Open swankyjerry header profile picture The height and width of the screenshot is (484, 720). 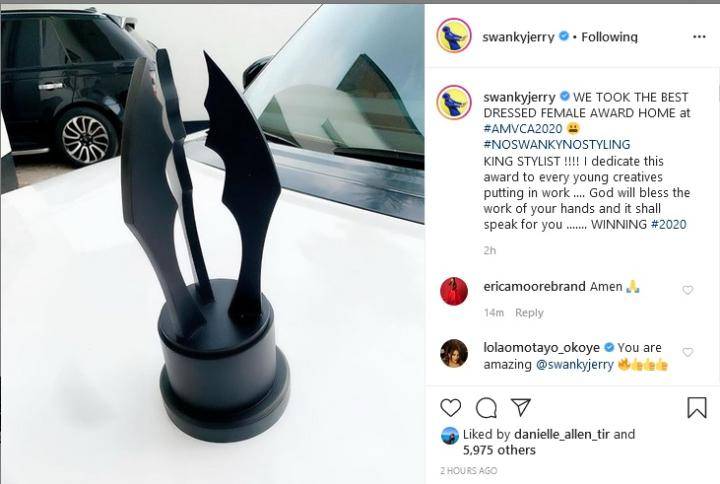tap(454, 36)
